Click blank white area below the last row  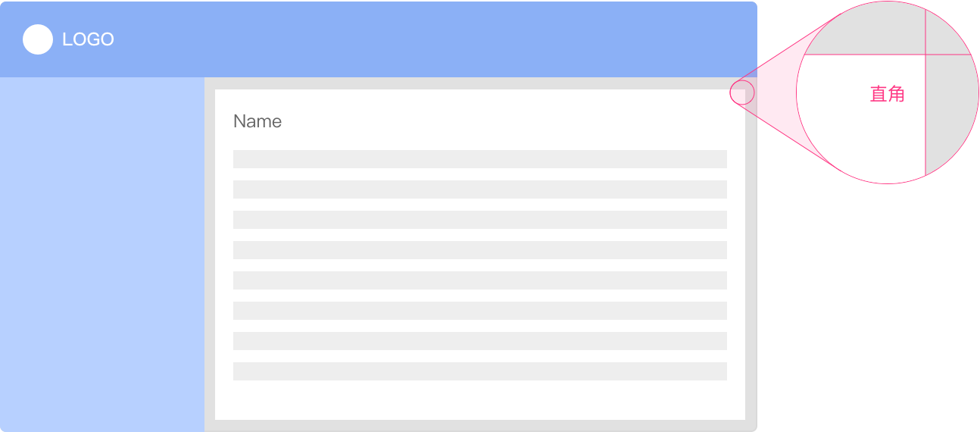click(x=480, y=399)
